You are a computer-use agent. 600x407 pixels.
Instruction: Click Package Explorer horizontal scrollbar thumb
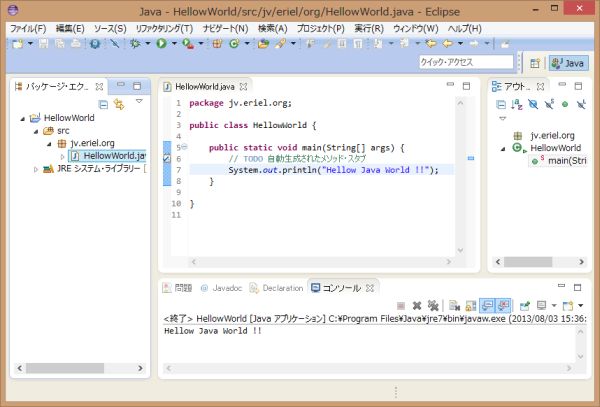[65, 368]
